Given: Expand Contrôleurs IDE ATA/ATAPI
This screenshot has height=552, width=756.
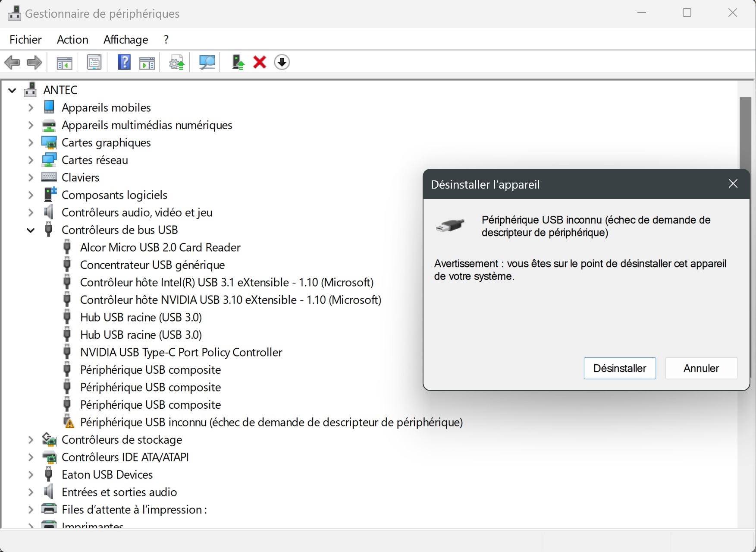Looking at the screenshot, I should click(31, 457).
